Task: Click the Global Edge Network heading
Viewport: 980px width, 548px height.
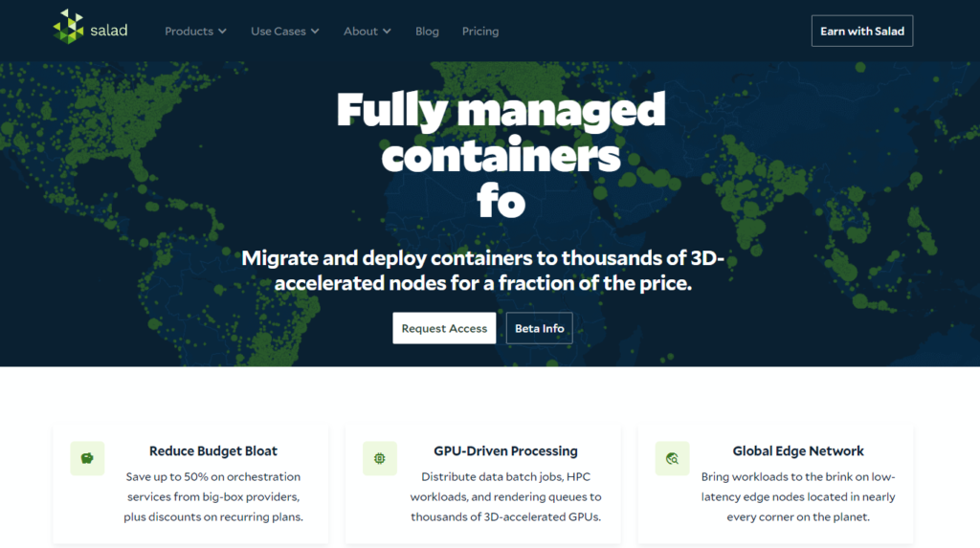Action: (x=798, y=451)
